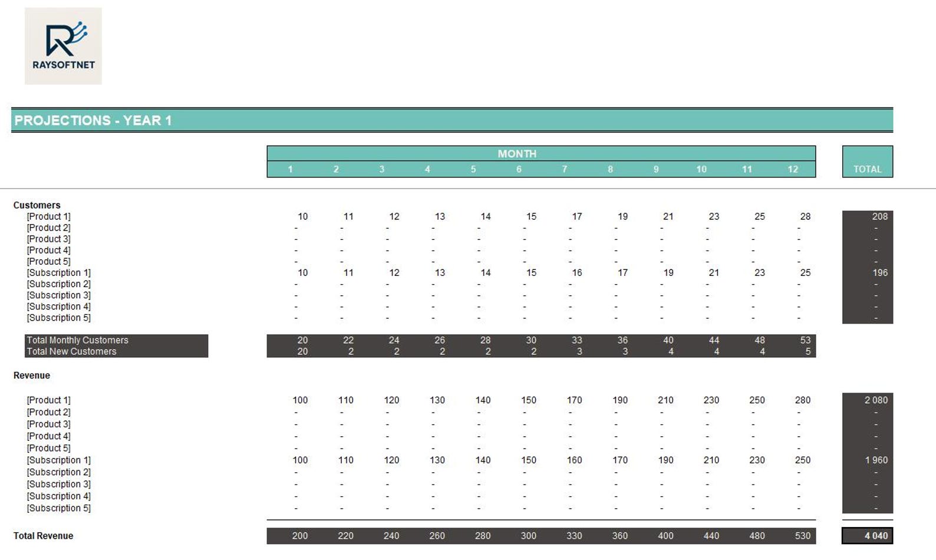Click [Subscription 5] label under Revenue
The width and height of the screenshot is (936, 560).
pos(58,508)
